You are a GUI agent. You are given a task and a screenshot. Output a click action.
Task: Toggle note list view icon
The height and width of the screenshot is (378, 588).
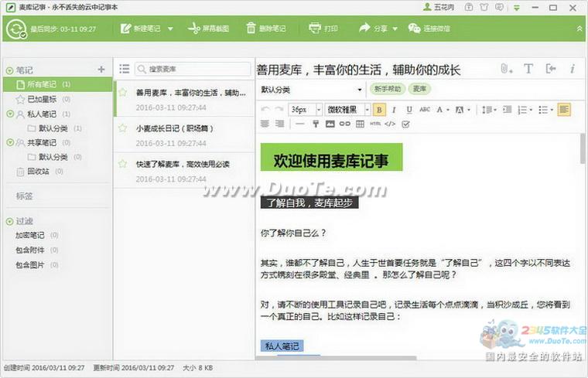point(124,69)
